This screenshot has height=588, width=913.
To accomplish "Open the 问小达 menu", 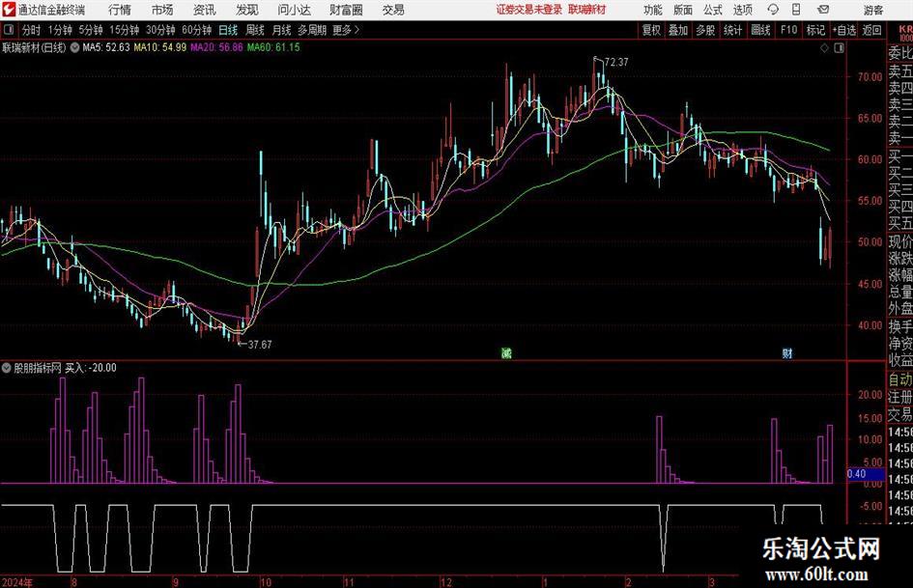I will 294,10.
